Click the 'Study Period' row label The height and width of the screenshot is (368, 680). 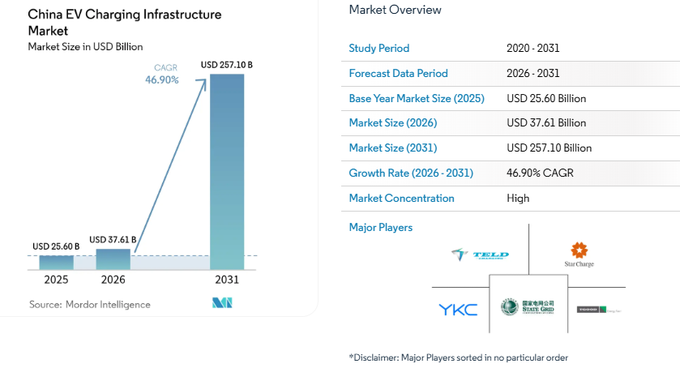click(379, 48)
